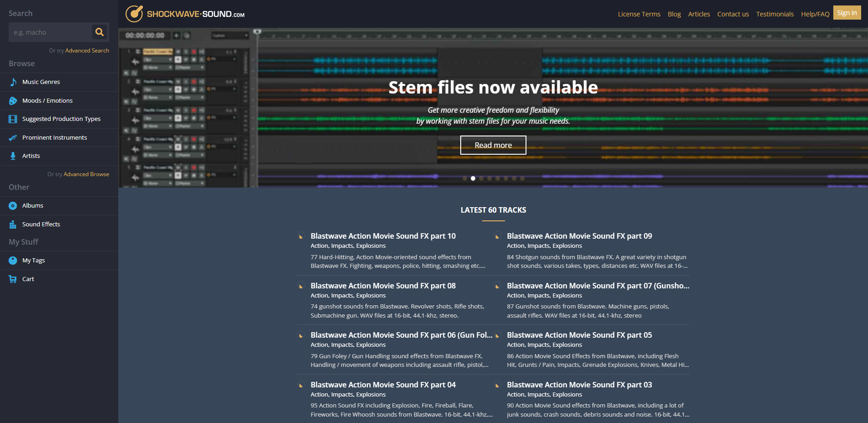Select the fifth carousel slide dot
This screenshot has width=868, height=423.
coord(498,178)
